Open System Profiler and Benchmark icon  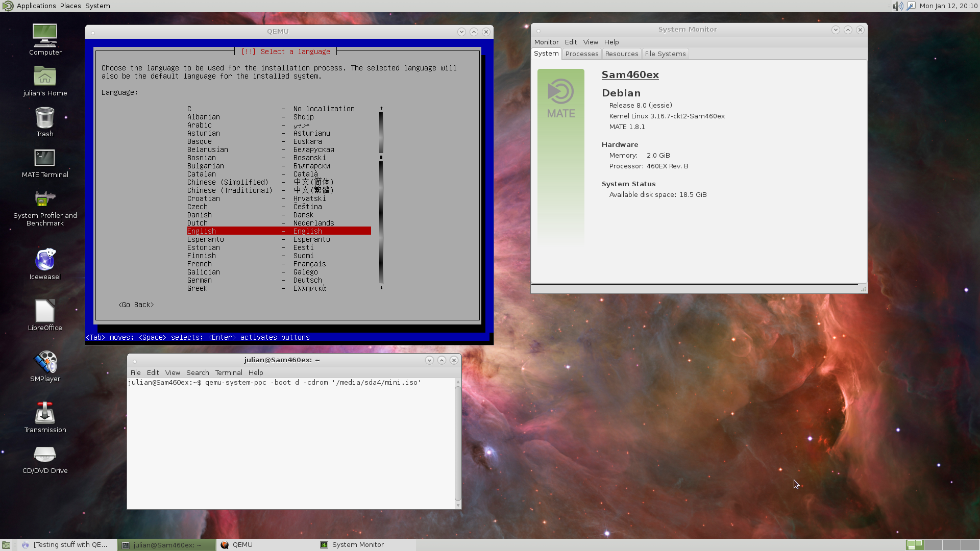(x=45, y=199)
